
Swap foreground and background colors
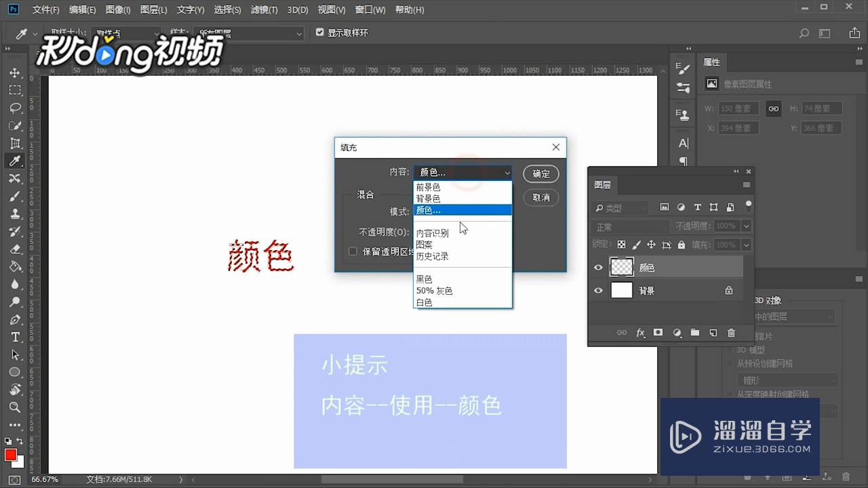pos(20,441)
